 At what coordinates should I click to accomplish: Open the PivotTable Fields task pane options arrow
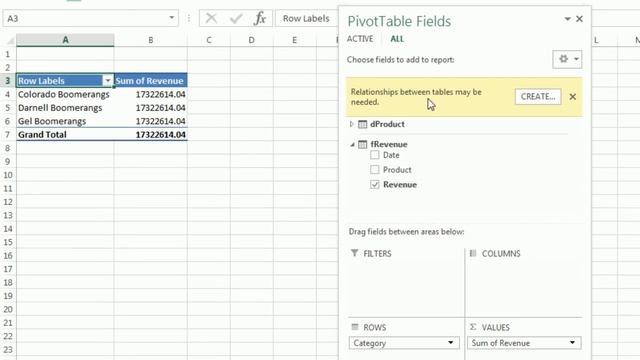567,19
